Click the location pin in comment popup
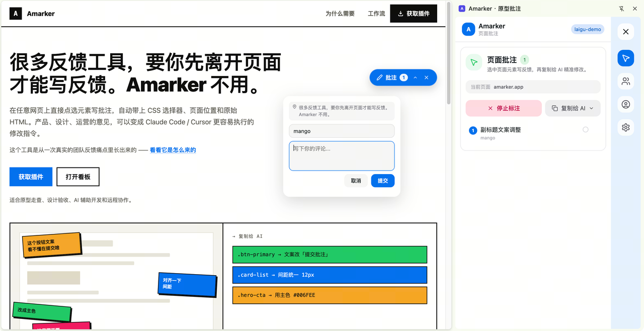 coord(294,107)
